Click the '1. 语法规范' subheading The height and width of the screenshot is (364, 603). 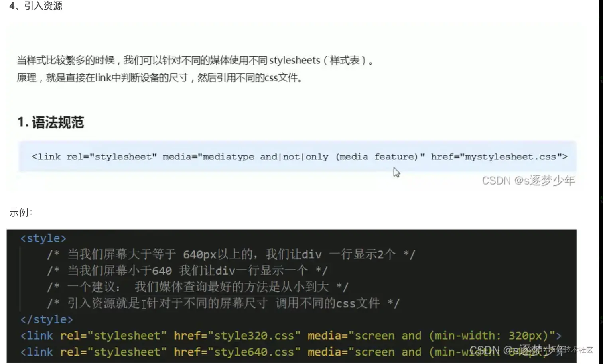[x=51, y=122]
